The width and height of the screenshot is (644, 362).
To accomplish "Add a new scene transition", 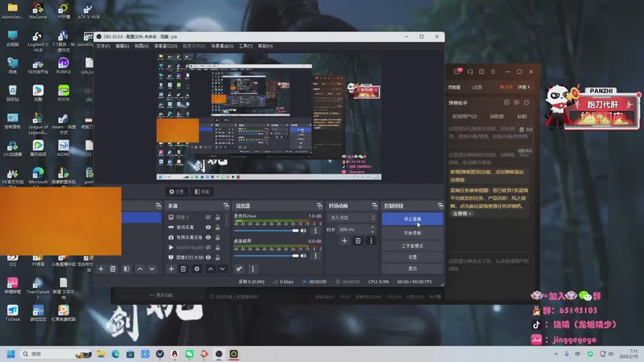I will click(345, 241).
